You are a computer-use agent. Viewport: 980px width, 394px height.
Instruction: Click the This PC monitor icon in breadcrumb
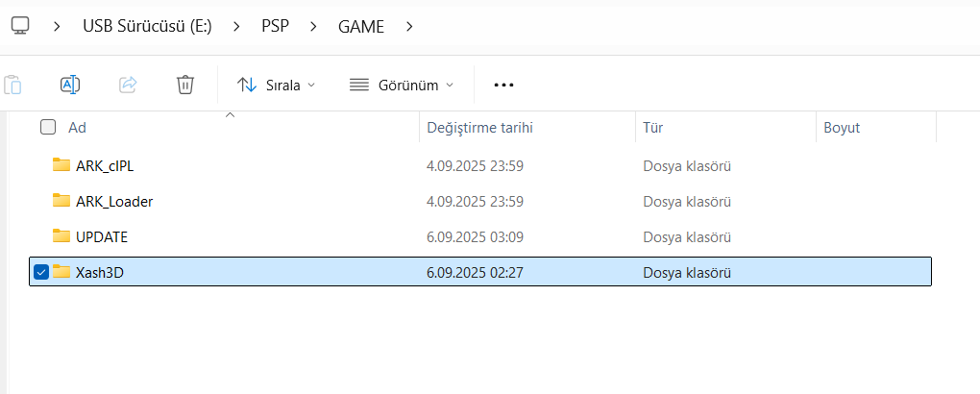(20, 26)
